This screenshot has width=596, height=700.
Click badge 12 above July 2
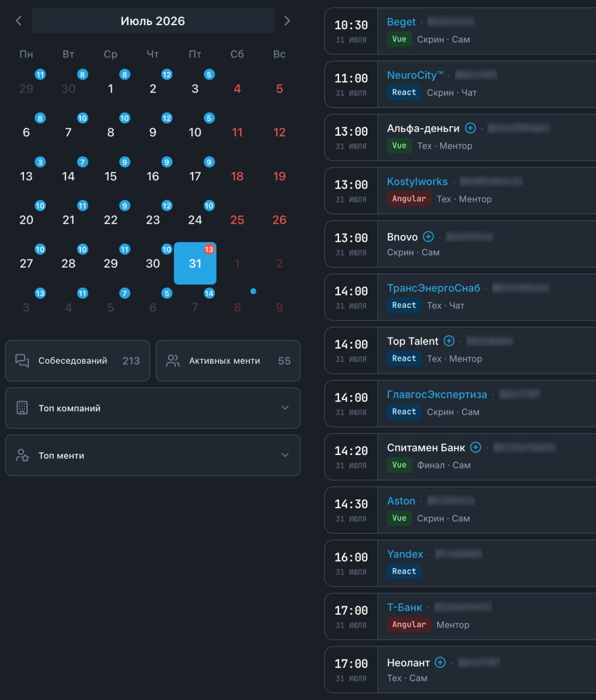point(167,74)
